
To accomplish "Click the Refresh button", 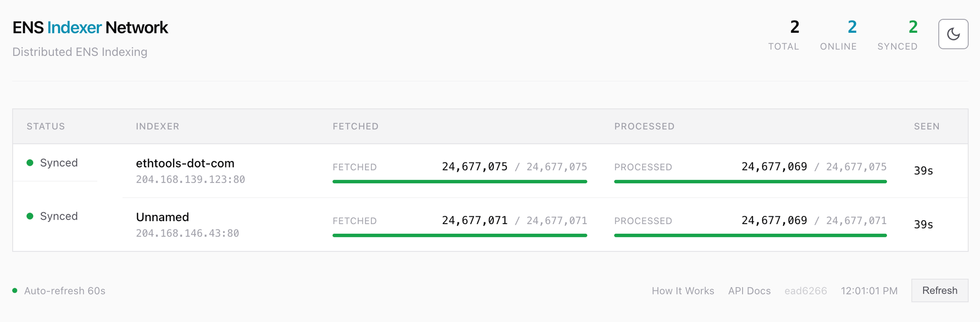I will tap(939, 291).
